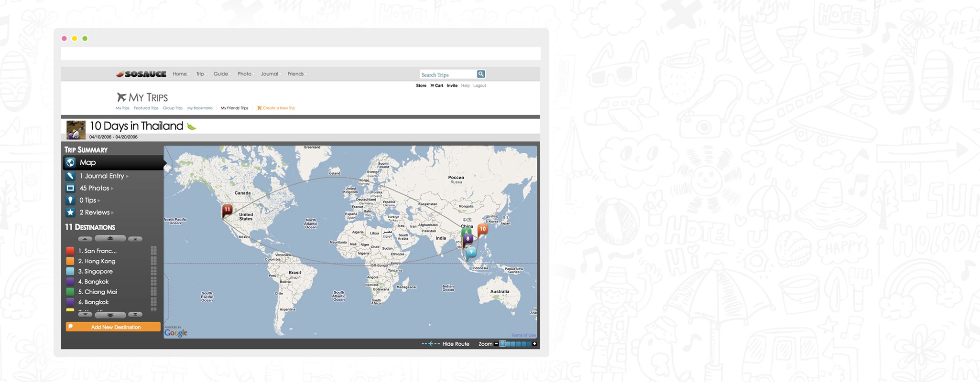
Task: Click the Google logo on map
Action: pyautogui.click(x=175, y=332)
